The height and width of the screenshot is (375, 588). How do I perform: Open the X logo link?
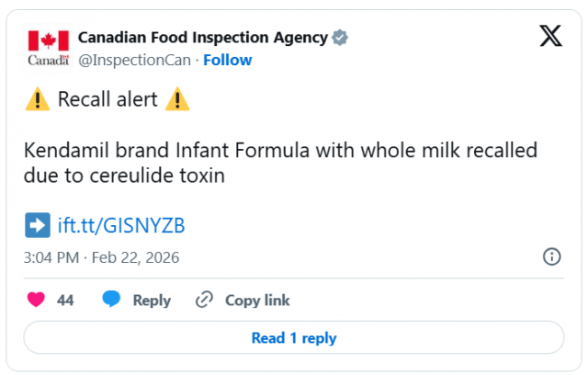tap(550, 36)
